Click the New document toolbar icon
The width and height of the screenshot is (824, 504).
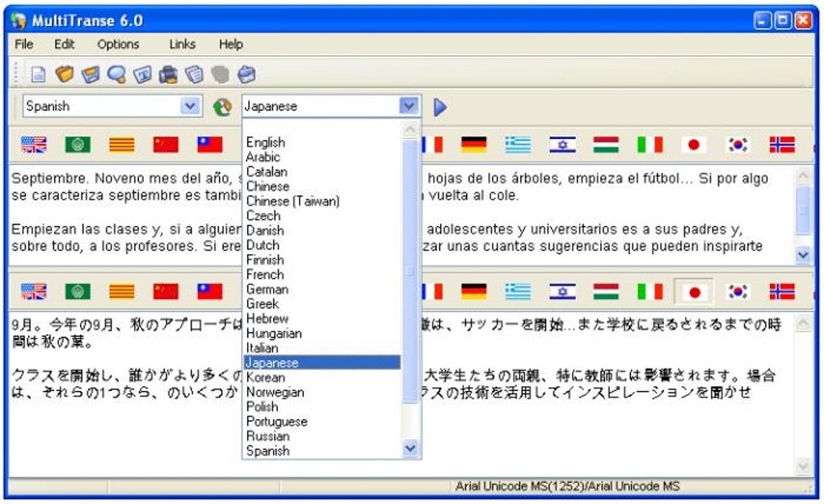click(x=38, y=74)
